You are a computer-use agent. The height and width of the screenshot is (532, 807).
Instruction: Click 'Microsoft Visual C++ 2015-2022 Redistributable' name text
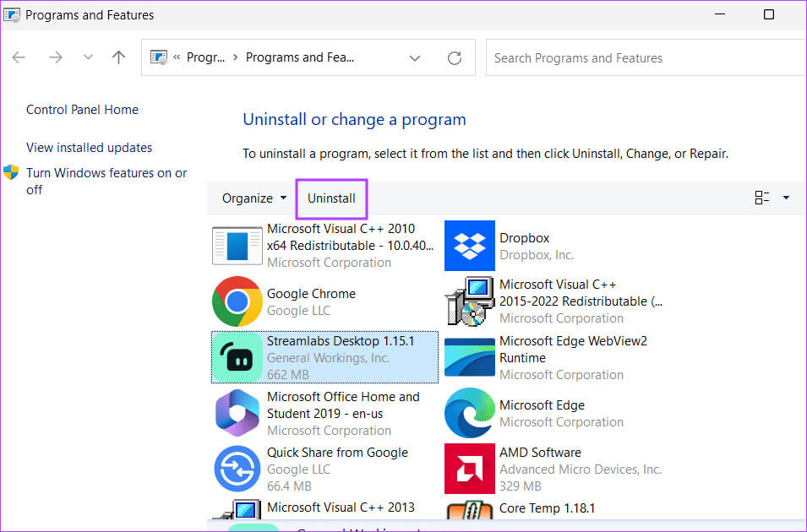tap(581, 293)
